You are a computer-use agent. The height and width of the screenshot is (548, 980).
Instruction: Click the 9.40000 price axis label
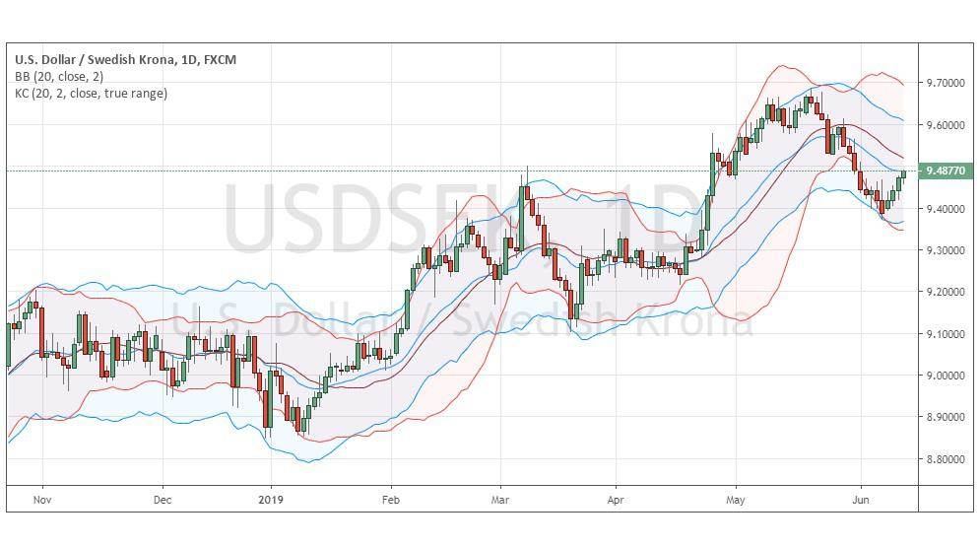[944, 209]
